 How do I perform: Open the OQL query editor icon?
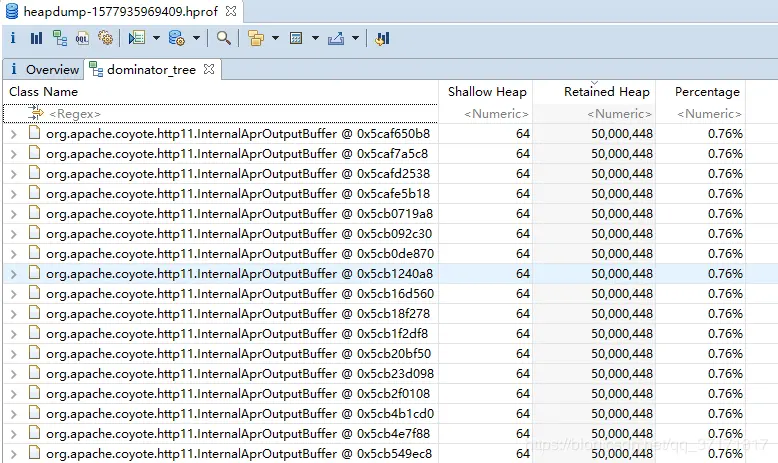82,38
